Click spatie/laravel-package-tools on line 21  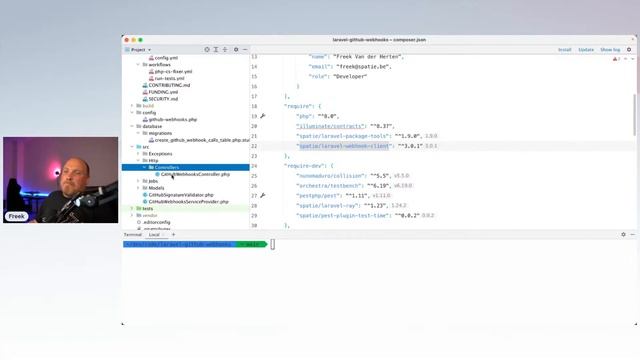click(342, 136)
